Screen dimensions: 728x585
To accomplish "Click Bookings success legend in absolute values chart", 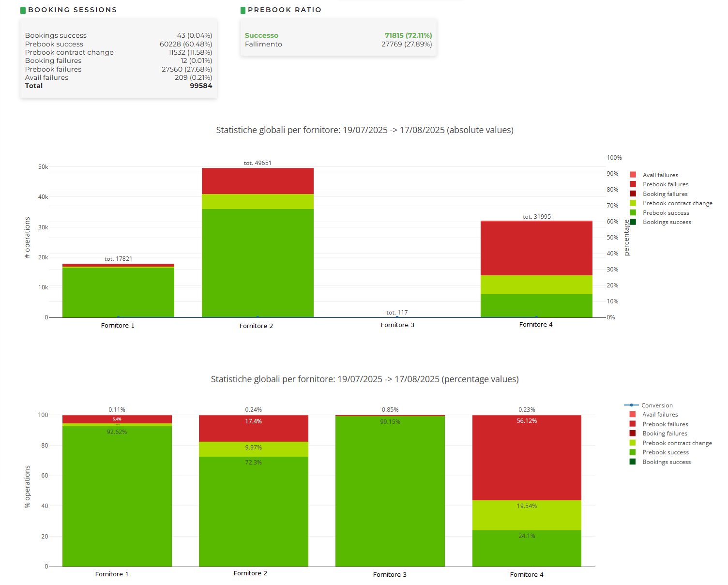I will (667, 222).
